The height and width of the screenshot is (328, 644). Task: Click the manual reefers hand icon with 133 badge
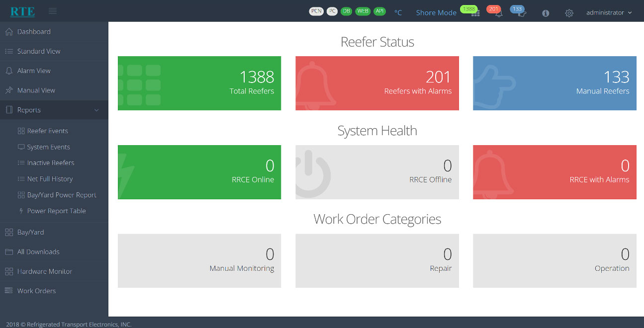[x=522, y=13]
